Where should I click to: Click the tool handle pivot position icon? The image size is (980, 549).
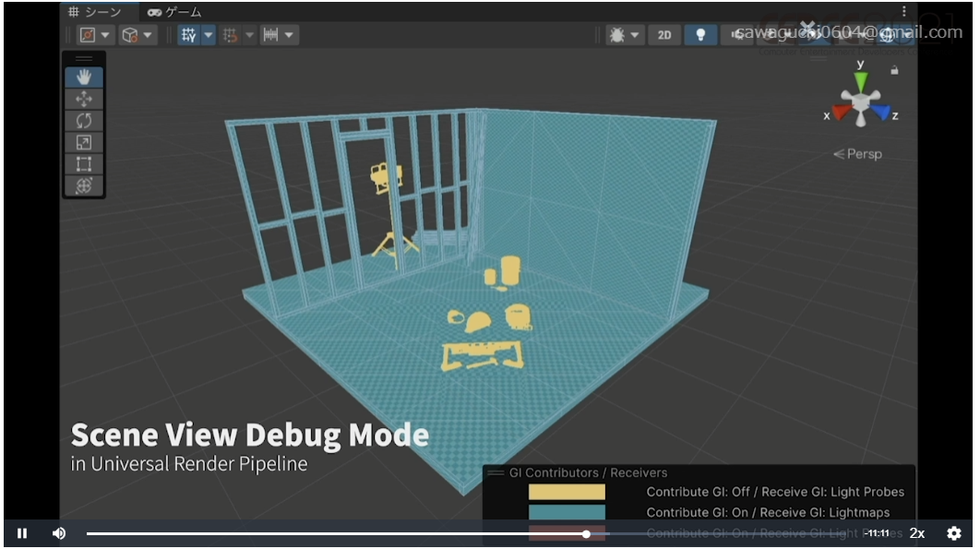click(x=88, y=35)
